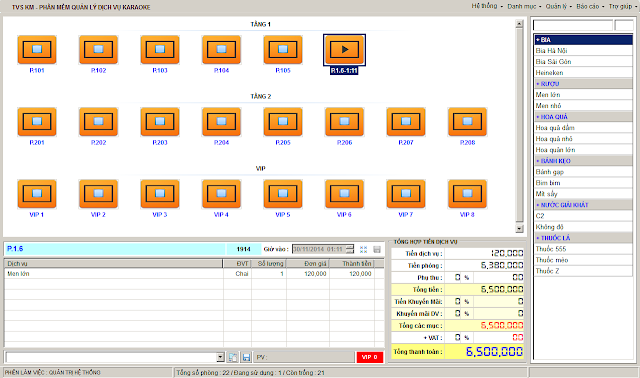
Task: Select room P.202 icon
Action: coord(98,121)
